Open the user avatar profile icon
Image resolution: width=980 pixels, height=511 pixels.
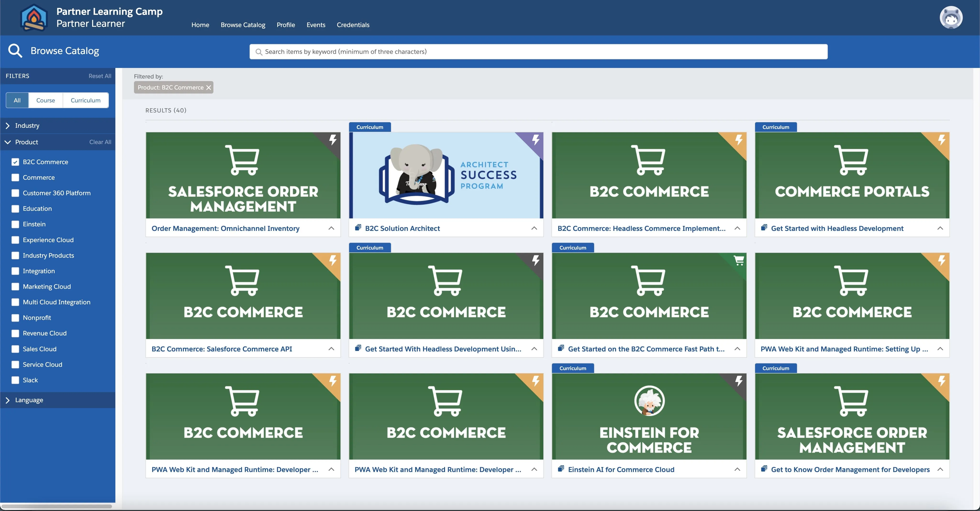tap(951, 17)
